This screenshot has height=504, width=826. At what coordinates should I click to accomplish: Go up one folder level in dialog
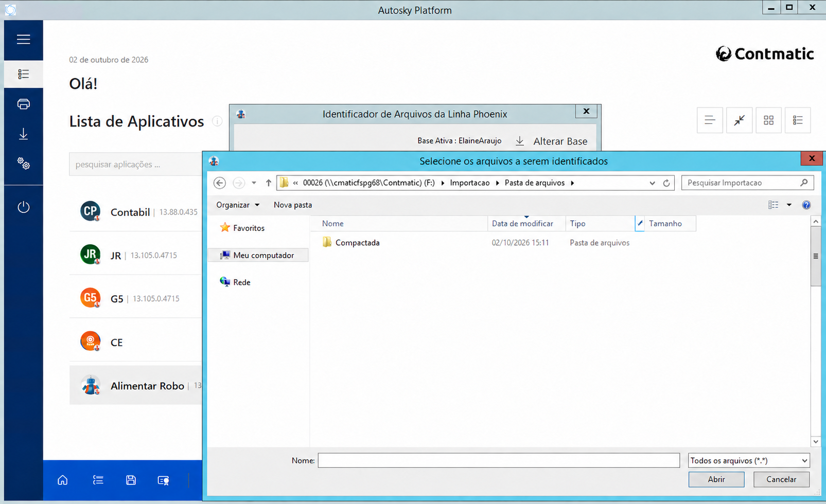[x=268, y=183]
